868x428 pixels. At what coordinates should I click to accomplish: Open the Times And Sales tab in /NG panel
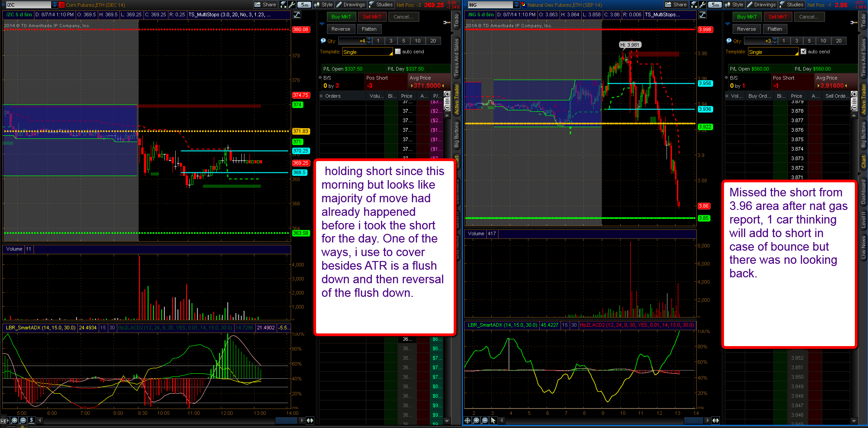[x=863, y=57]
